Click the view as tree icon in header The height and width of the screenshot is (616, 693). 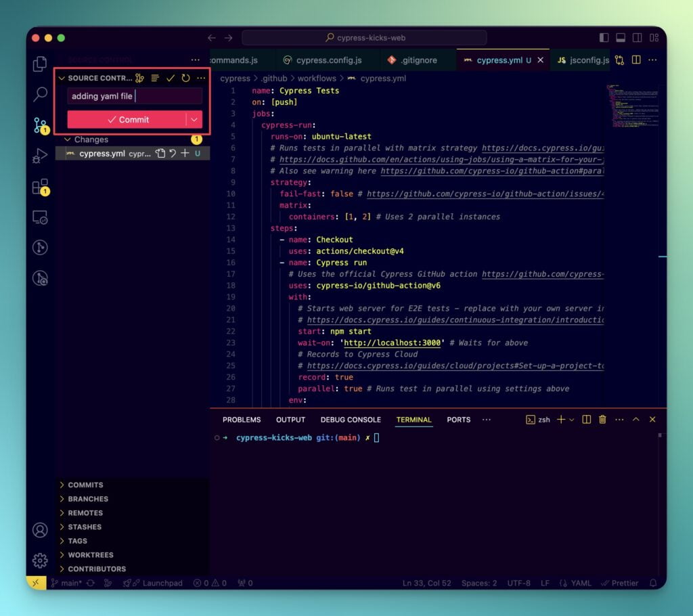pos(155,79)
